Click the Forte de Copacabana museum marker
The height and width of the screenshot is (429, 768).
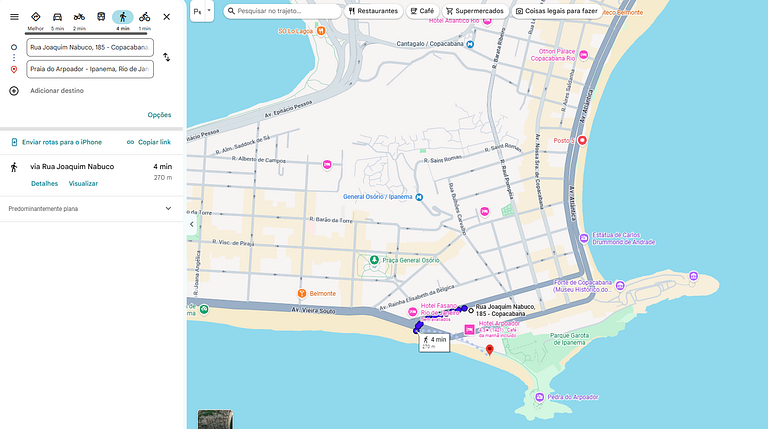tap(620, 286)
